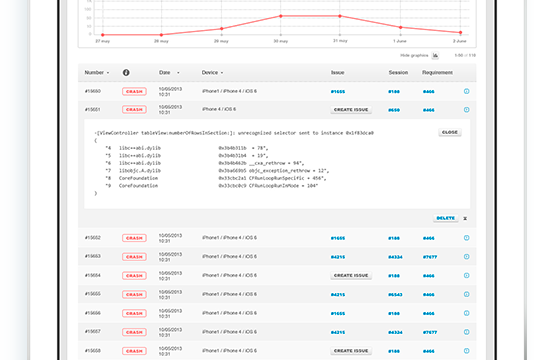Click the details icon for row #15653

467,256
